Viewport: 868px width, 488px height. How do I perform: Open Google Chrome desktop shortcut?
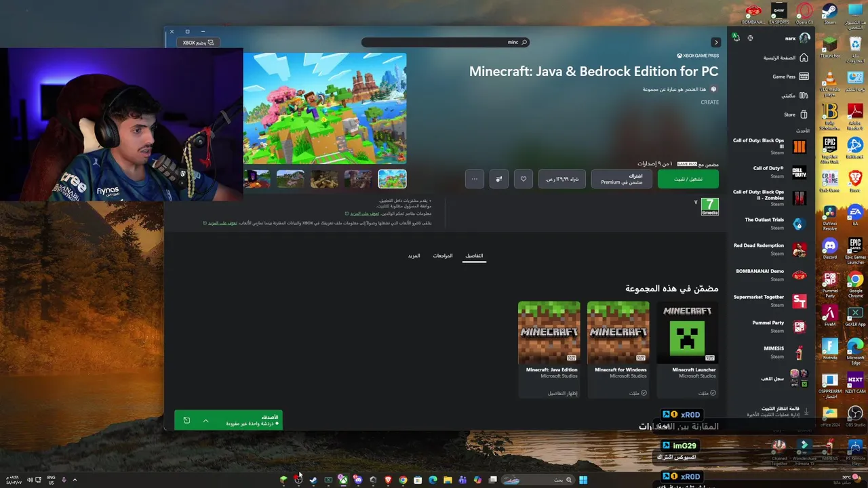(x=855, y=285)
